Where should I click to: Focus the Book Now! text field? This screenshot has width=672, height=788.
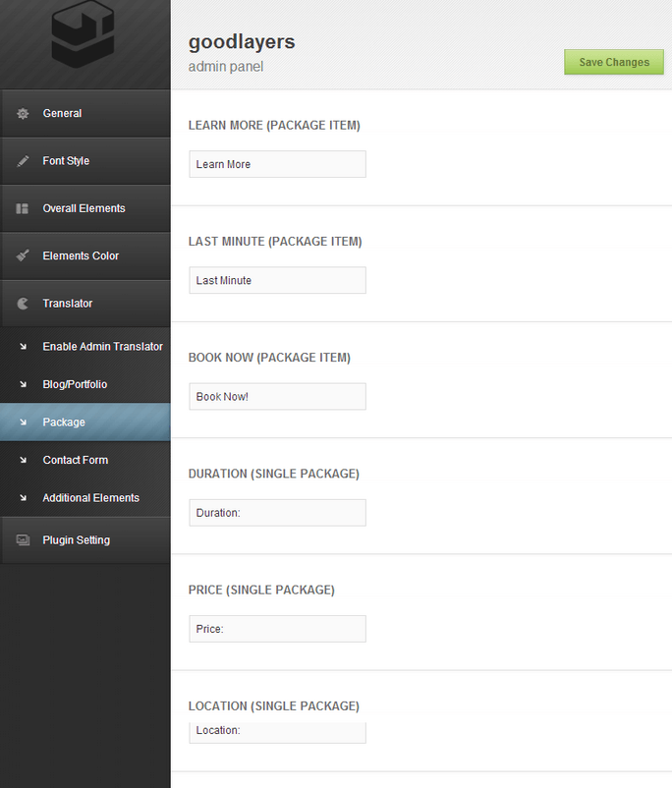(x=277, y=397)
